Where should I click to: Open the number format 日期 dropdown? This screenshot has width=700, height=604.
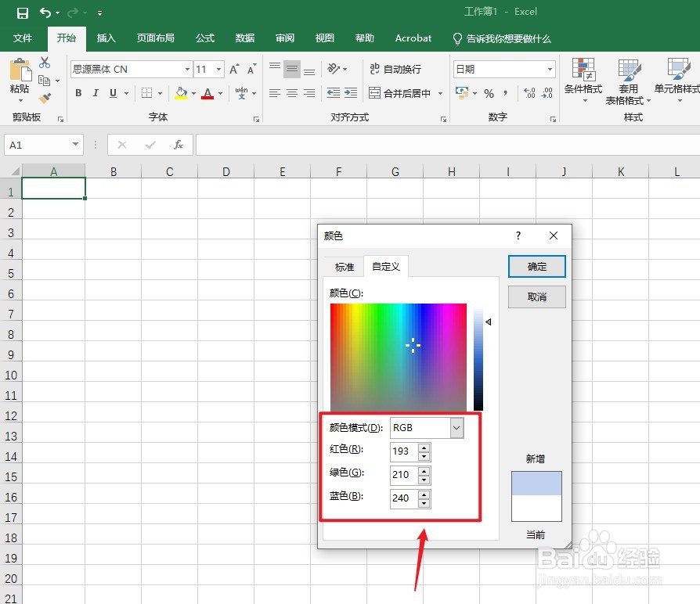[550, 69]
